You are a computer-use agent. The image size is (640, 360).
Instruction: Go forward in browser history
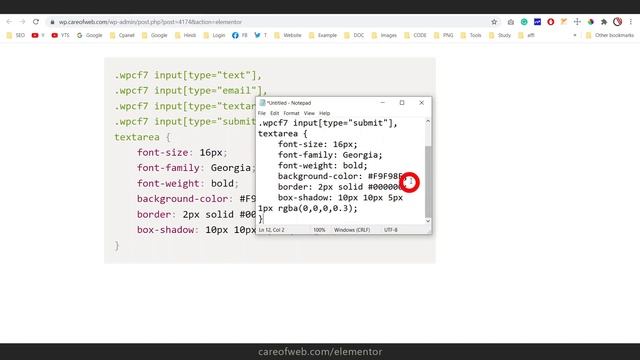22,22
